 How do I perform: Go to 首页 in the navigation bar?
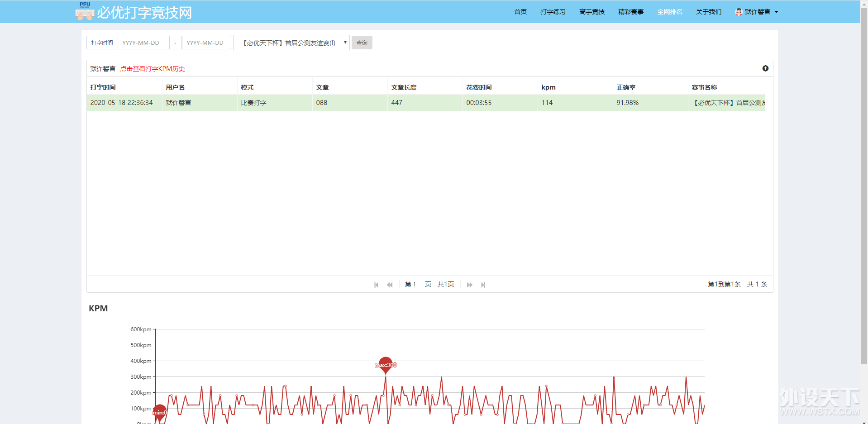[520, 12]
